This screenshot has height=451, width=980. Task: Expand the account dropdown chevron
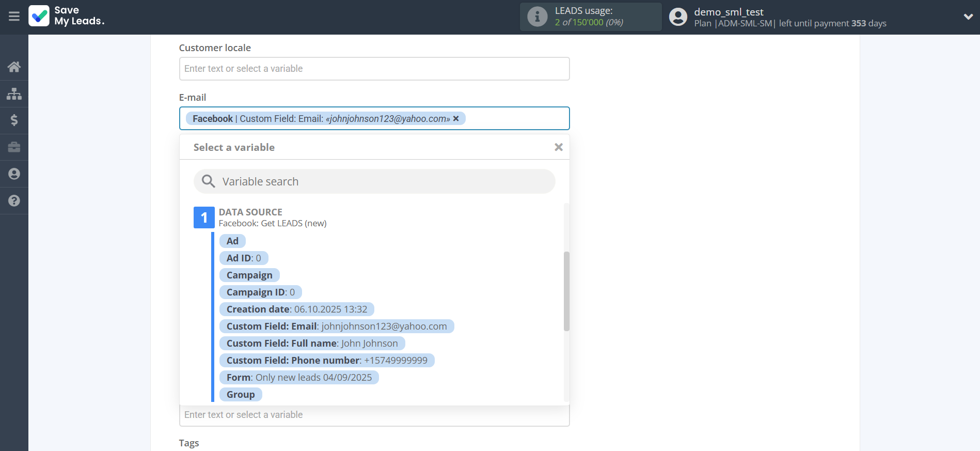tap(968, 17)
